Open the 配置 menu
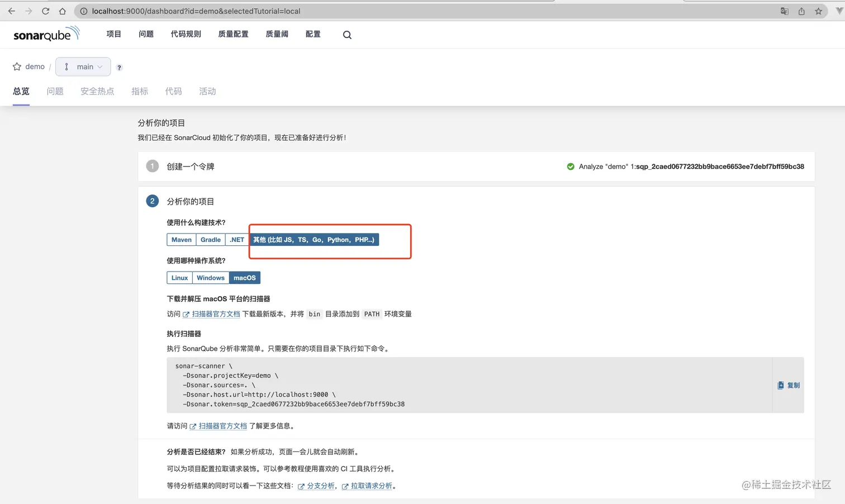The width and height of the screenshot is (845, 504). (313, 34)
